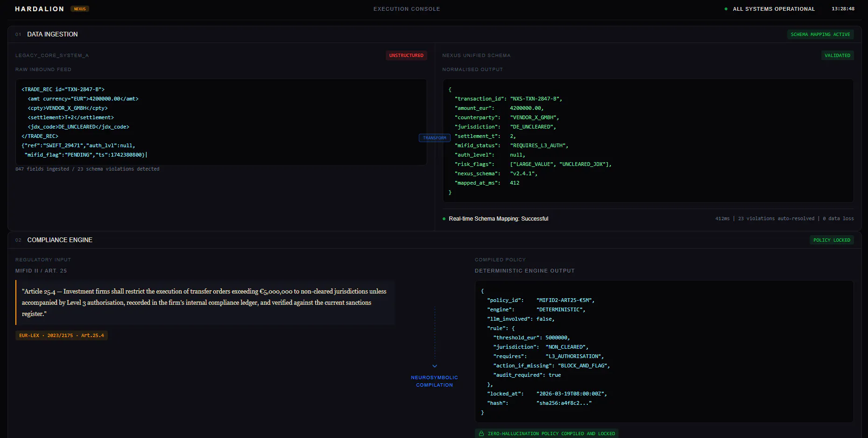Click the orange NEXUS badge

(80, 9)
